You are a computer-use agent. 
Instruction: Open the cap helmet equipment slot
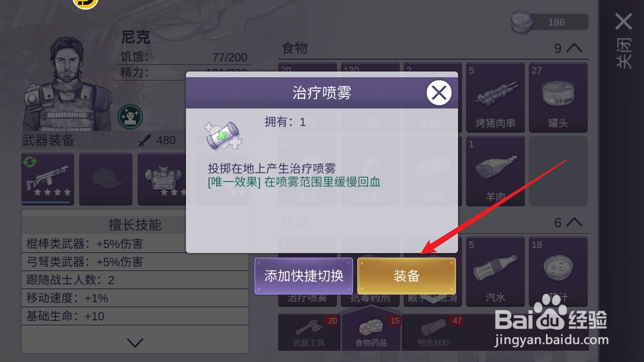106,179
